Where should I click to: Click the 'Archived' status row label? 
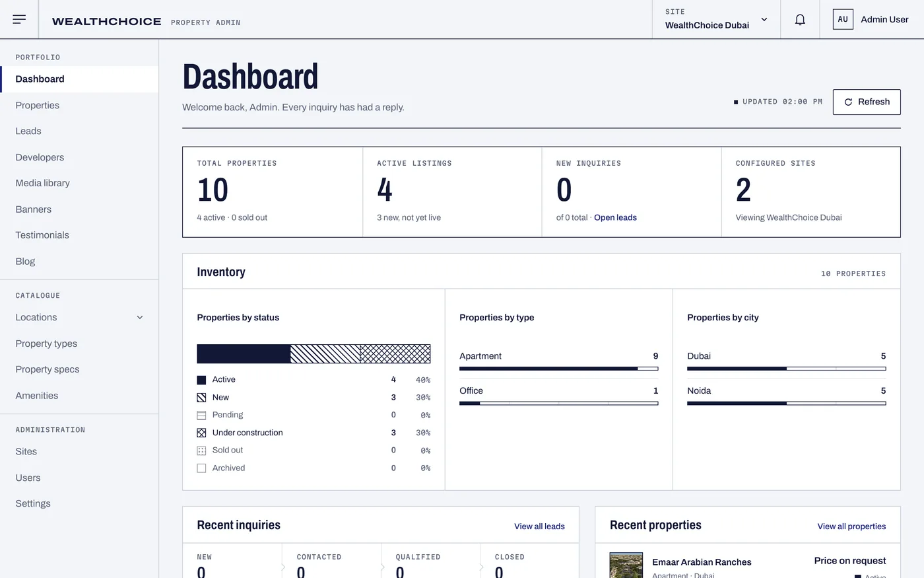tap(228, 468)
